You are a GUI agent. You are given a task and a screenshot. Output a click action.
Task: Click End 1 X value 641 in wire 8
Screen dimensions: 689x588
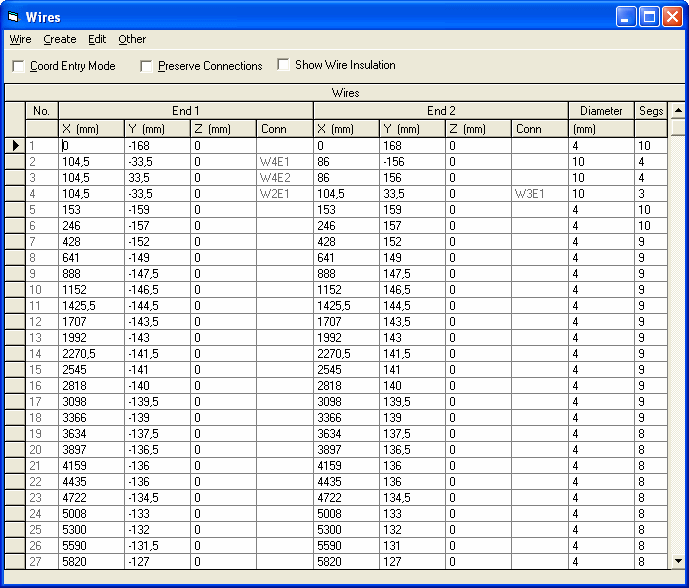[x=91, y=258]
